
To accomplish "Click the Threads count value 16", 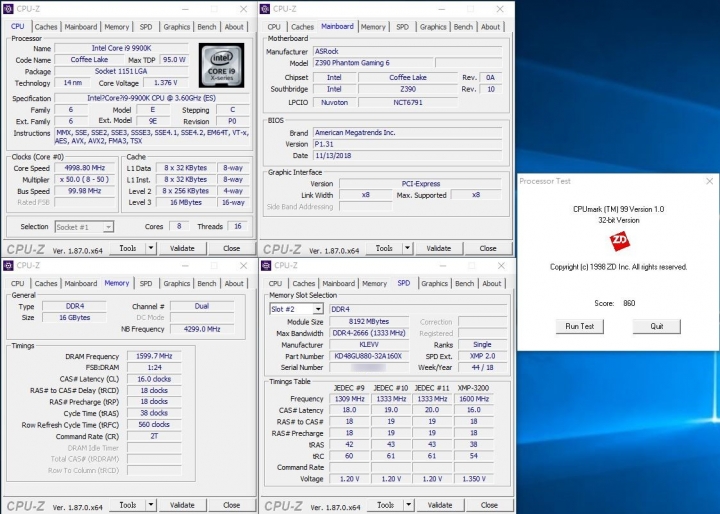I will point(237,226).
